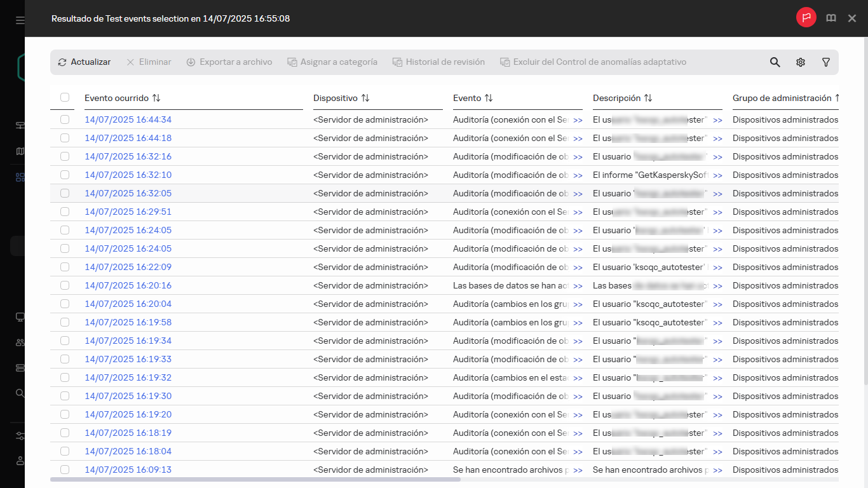
Task: Open the filter funnel icon
Action: (826, 62)
